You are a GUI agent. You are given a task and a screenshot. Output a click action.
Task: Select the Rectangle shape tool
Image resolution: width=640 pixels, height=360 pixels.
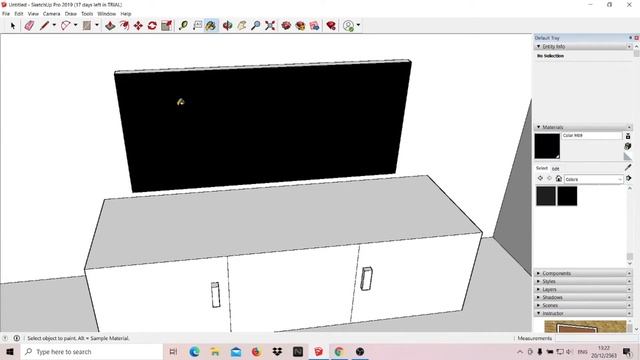(87, 26)
